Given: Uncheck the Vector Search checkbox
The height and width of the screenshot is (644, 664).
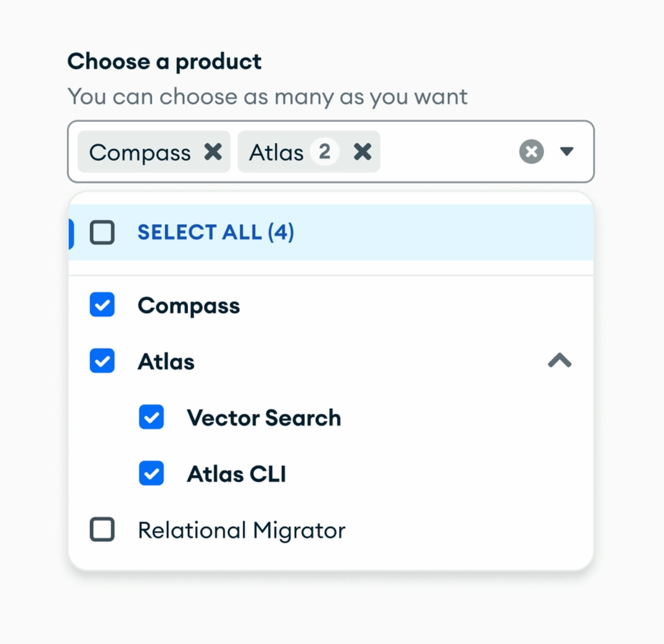Looking at the screenshot, I should [151, 417].
